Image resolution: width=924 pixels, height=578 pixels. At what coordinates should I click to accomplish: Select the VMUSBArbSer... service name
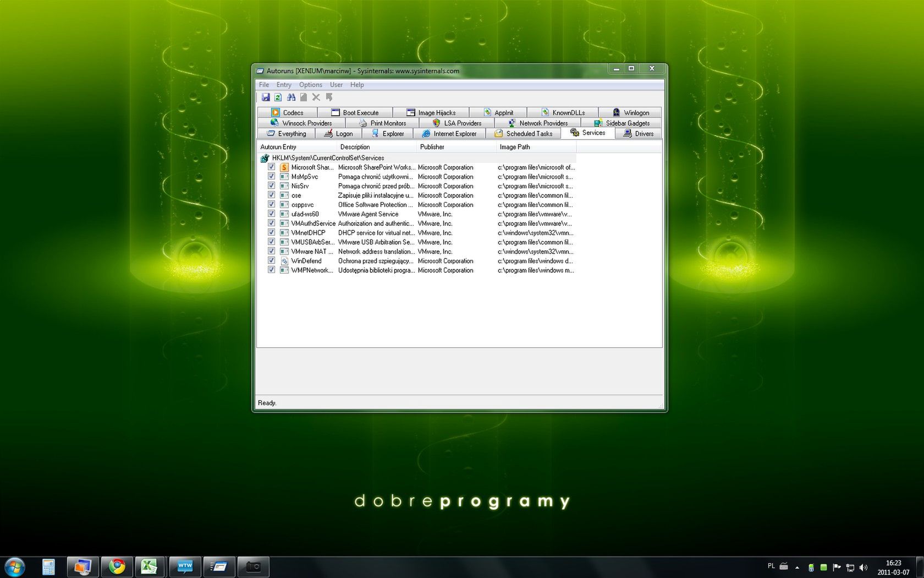312,242
